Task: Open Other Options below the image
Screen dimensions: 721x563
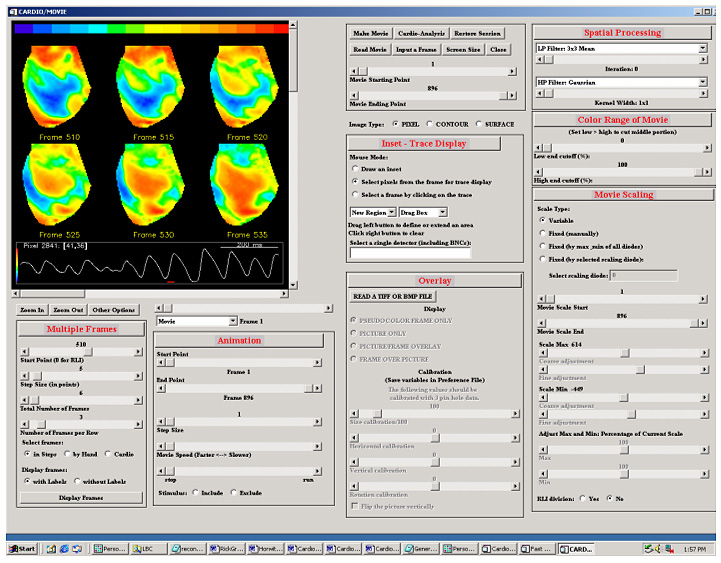Action: (113, 310)
